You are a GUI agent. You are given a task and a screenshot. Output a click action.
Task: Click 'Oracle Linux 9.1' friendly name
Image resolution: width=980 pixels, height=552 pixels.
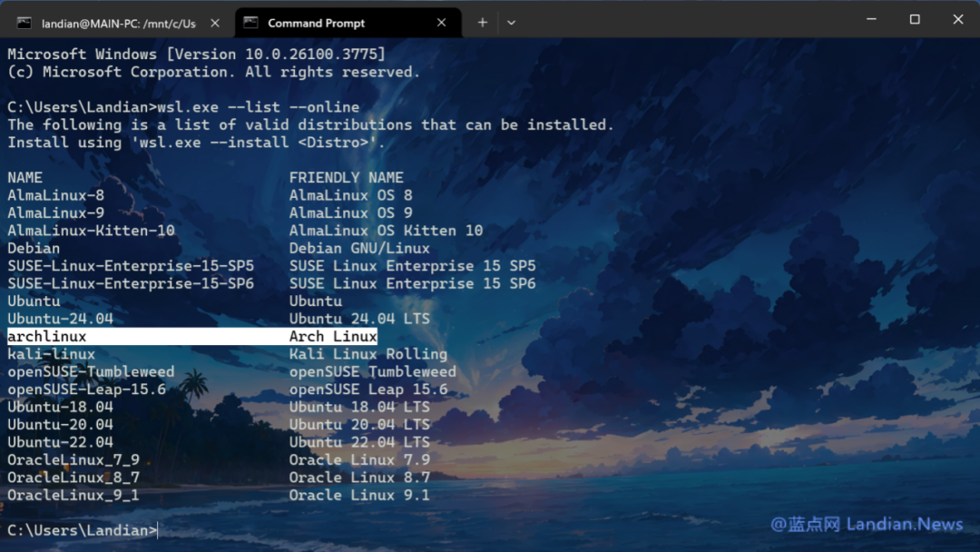[359, 495]
